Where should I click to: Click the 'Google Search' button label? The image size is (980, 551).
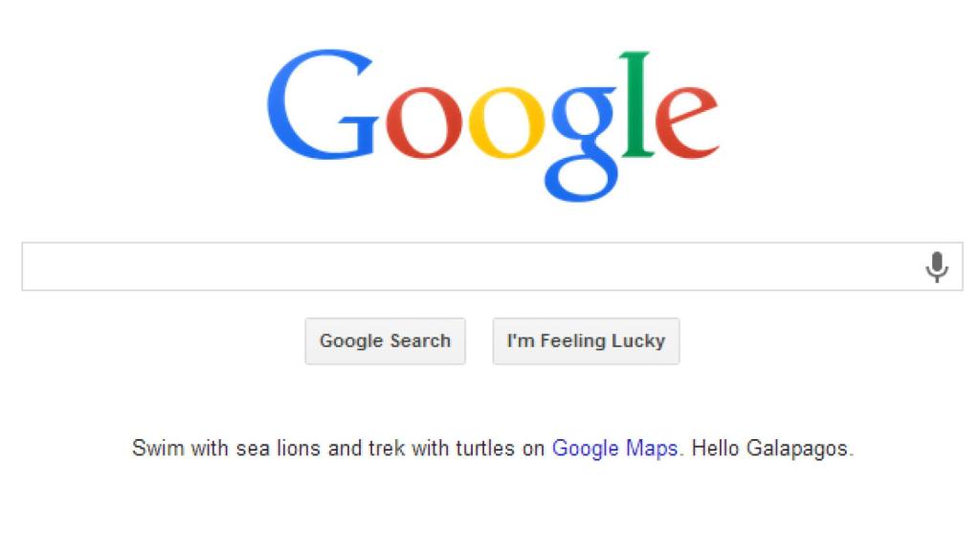point(385,341)
